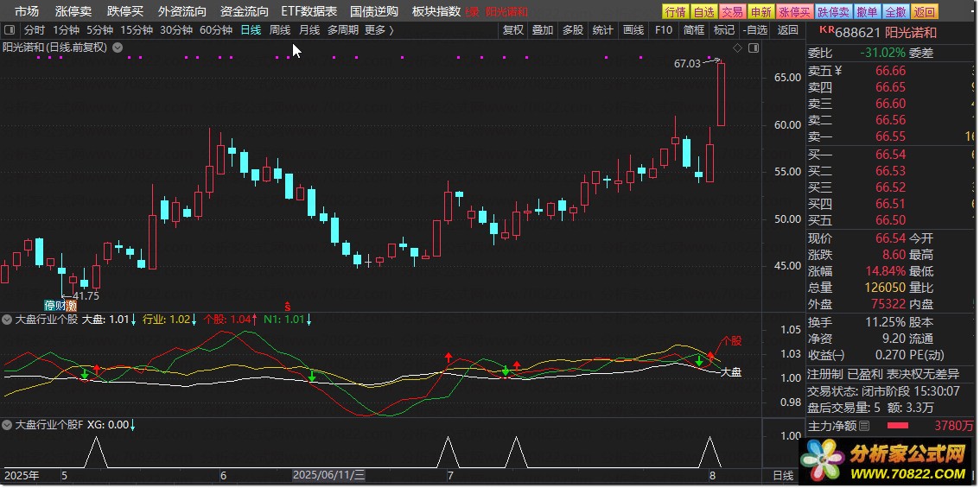Open the 外资流向 menu
980x488 pixels.
pyautogui.click(x=181, y=11)
